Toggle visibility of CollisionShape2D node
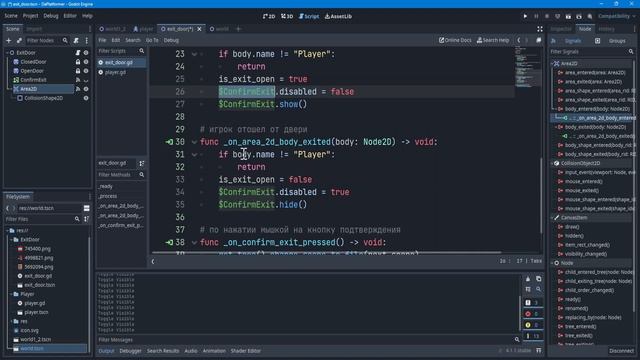Image resolution: width=640 pixels, height=360 pixels. [86, 98]
